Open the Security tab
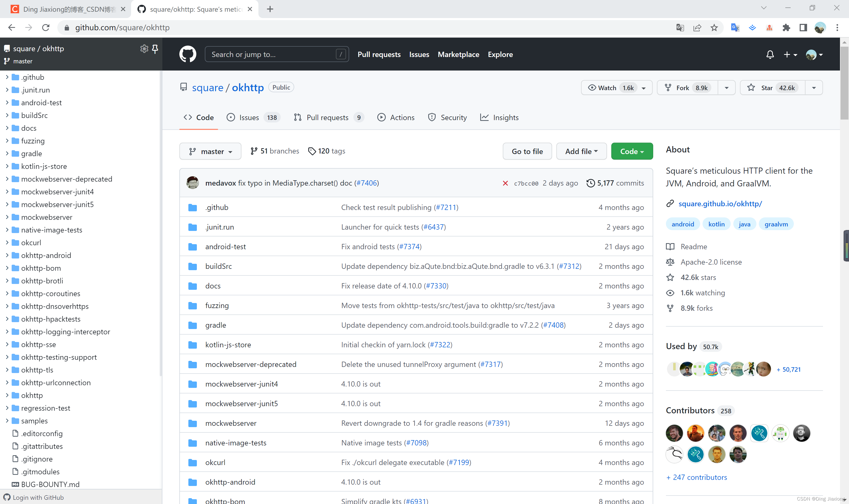849x504 pixels. 447,117
